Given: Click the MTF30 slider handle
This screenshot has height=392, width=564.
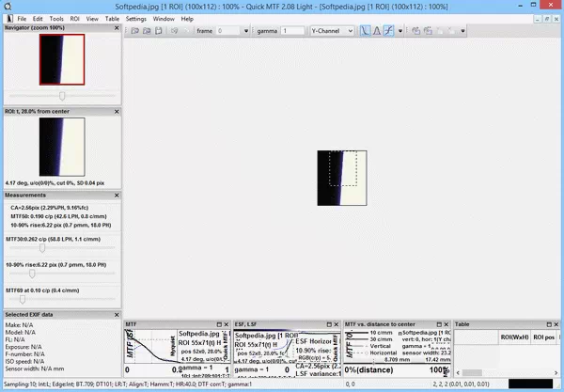Looking at the screenshot, I should coord(42,248).
